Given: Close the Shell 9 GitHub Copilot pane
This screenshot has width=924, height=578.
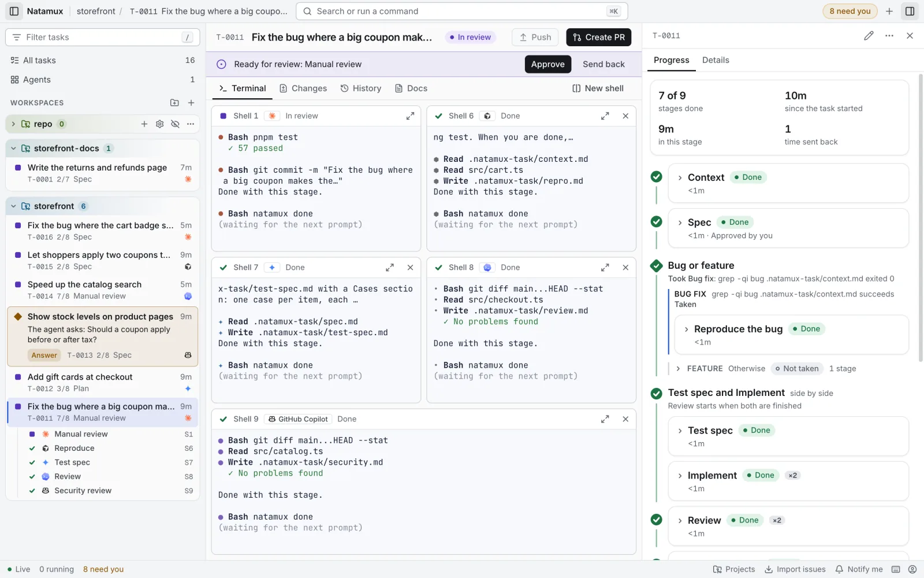Looking at the screenshot, I should point(625,419).
